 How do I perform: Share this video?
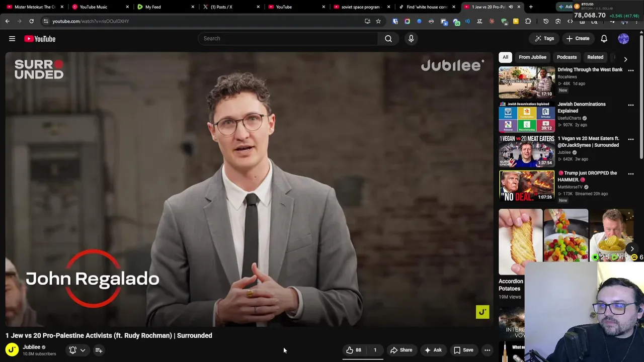click(x=401, y=350)
